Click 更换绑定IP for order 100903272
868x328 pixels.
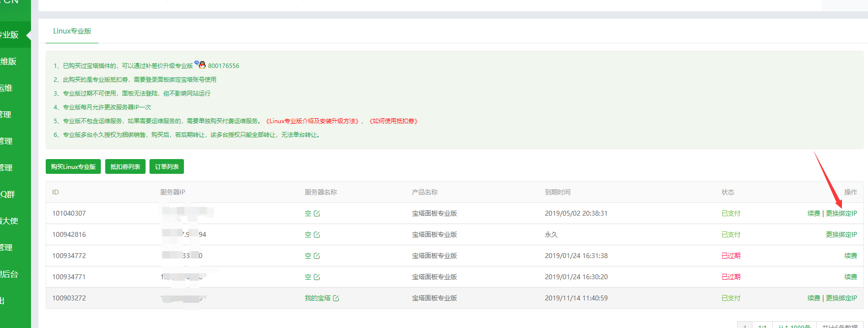841,298
